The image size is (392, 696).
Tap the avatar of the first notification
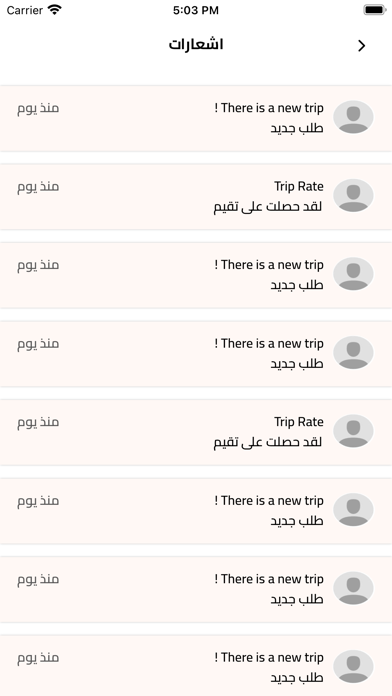[353, 117]
